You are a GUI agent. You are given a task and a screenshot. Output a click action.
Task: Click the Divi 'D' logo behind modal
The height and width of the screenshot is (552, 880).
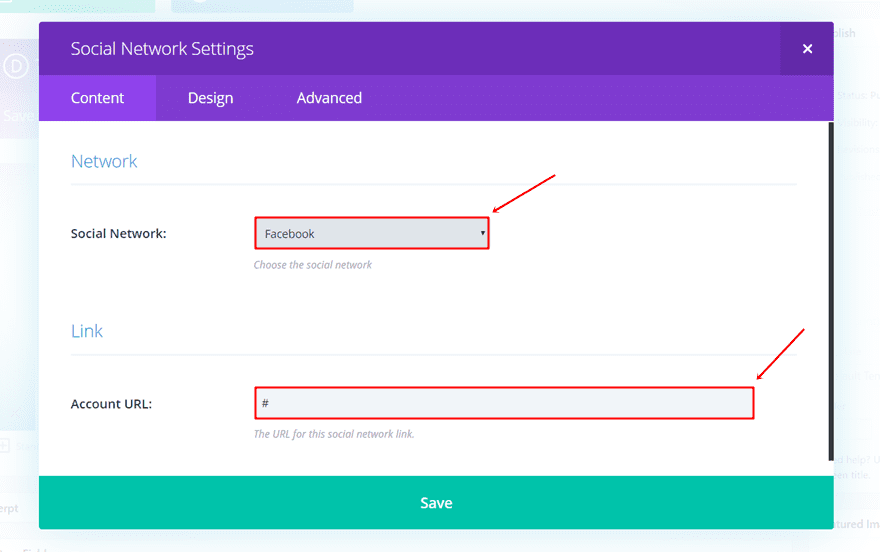pyautogui.click(x=17, y=67)
